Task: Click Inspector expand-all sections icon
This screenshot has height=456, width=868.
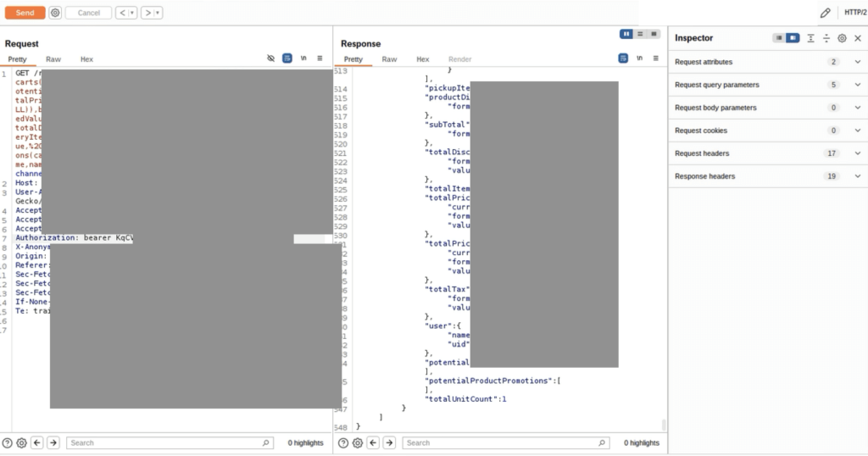Action: tap(810, 38)
